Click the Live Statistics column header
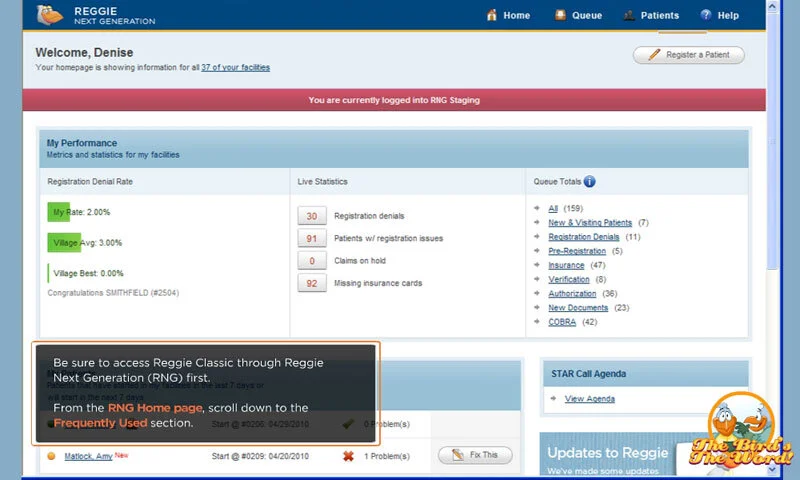Screen dimensions: 800x480 coord(322,182)
